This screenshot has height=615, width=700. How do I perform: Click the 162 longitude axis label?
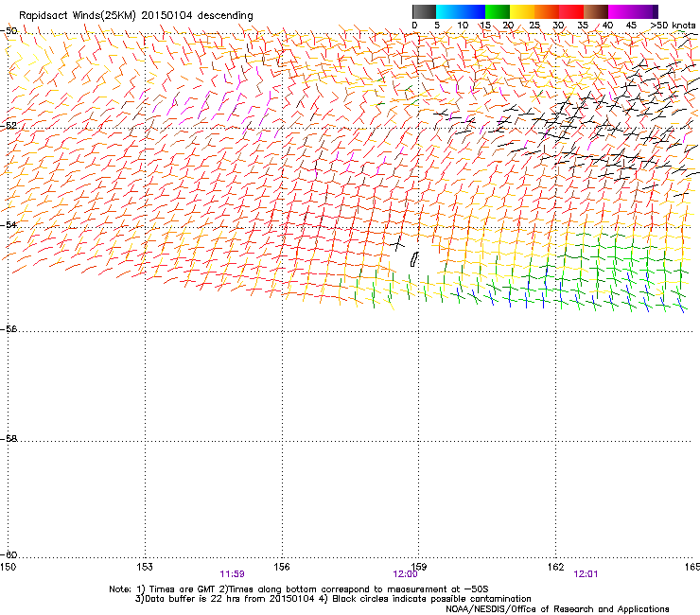click(x=556, y=567)
